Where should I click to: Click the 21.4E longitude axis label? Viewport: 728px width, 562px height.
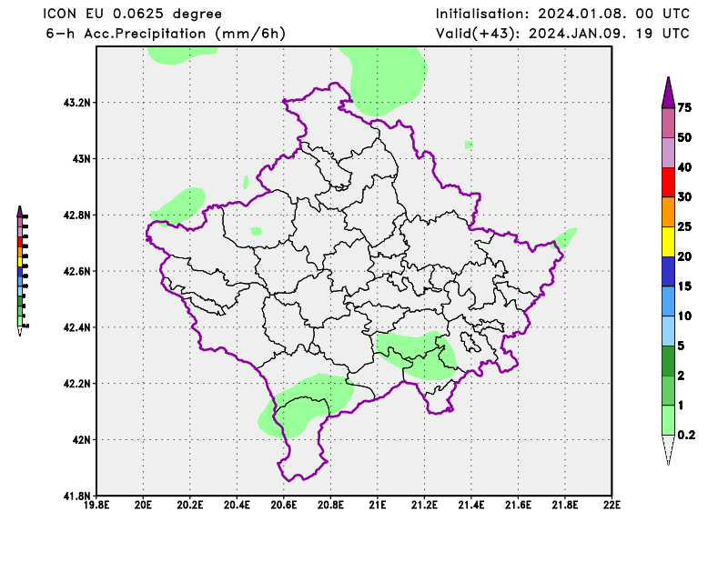pos(471,505)
